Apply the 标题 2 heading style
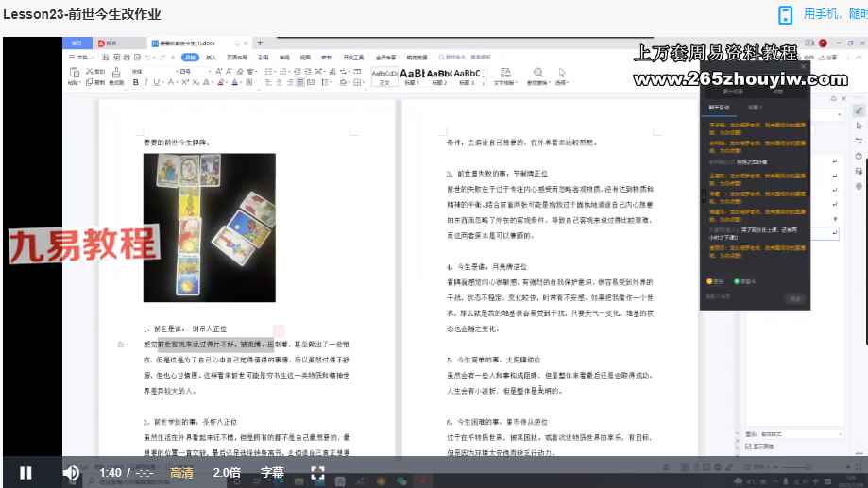 point(439,76)
